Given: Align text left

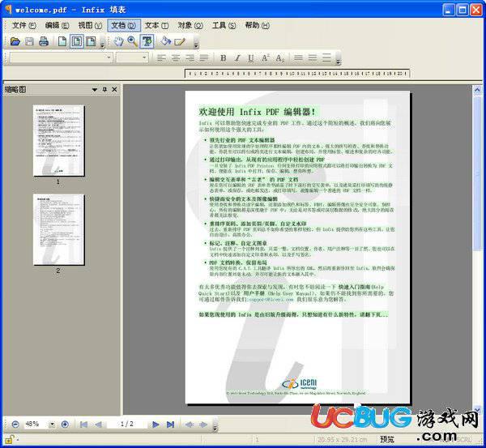Looking at the screenshot, I should coord(161,58).
